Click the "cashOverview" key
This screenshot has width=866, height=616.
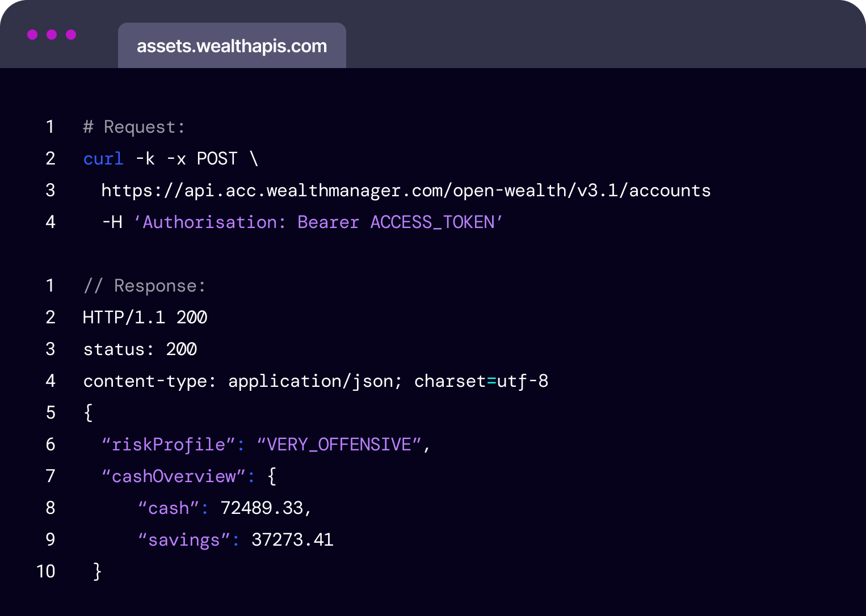click(x=173, y=476)
